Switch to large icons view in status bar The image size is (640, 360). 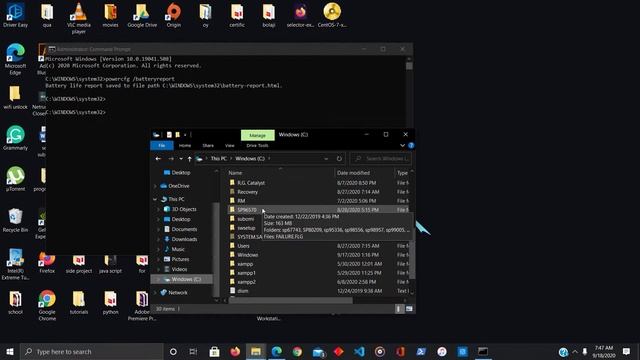click(x=409, y=309)
